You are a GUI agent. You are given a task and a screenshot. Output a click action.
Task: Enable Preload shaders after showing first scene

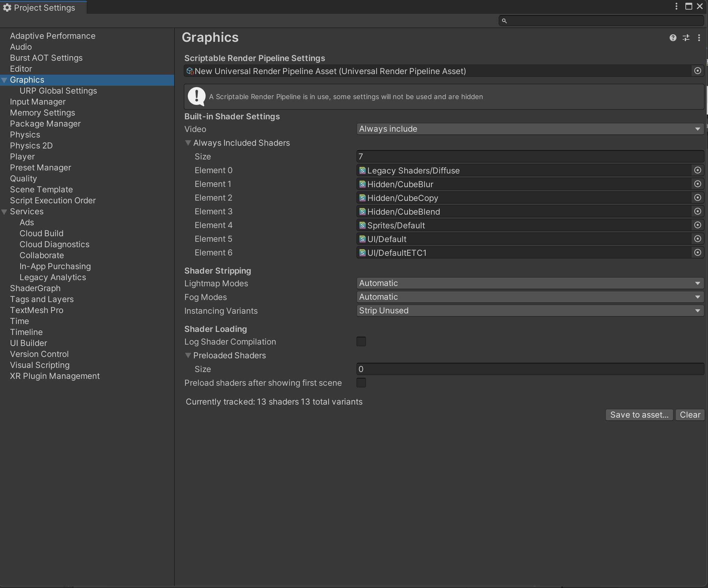(x=361, y=383)
